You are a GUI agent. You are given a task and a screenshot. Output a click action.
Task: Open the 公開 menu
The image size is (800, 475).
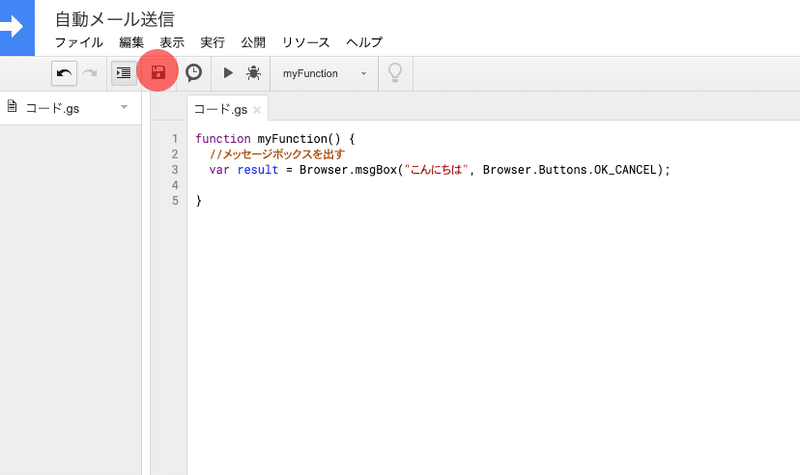pyautogui.click(x=253, y=42)
